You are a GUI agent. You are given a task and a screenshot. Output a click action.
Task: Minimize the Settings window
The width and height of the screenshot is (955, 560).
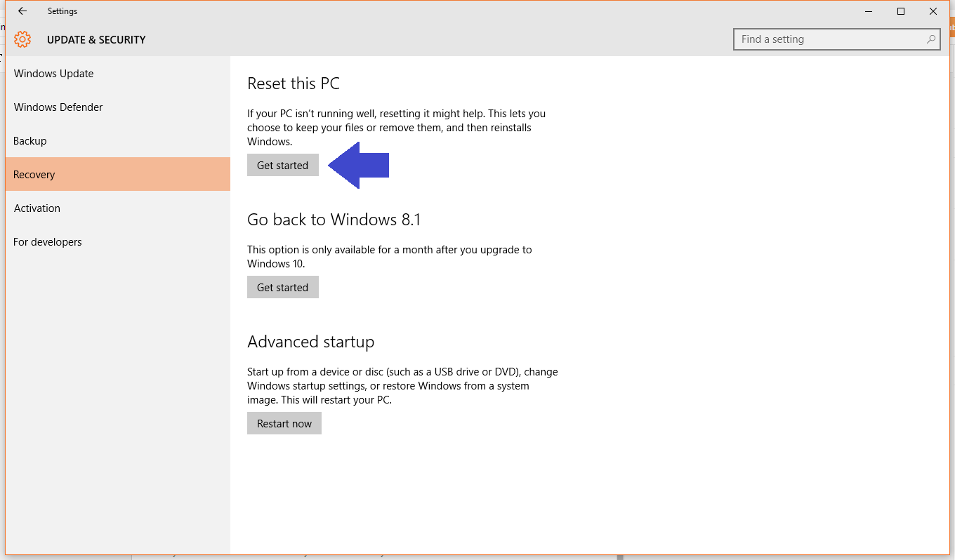[869, 11]
